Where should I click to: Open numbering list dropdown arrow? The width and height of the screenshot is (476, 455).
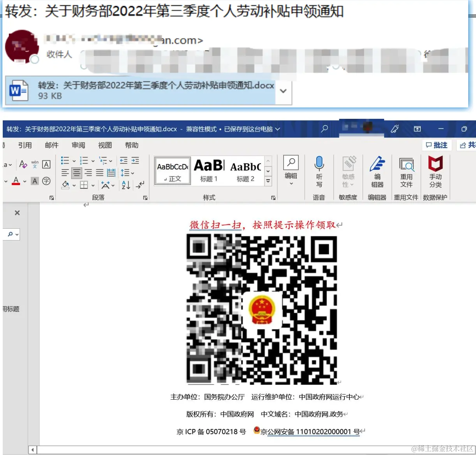point(93,161)
